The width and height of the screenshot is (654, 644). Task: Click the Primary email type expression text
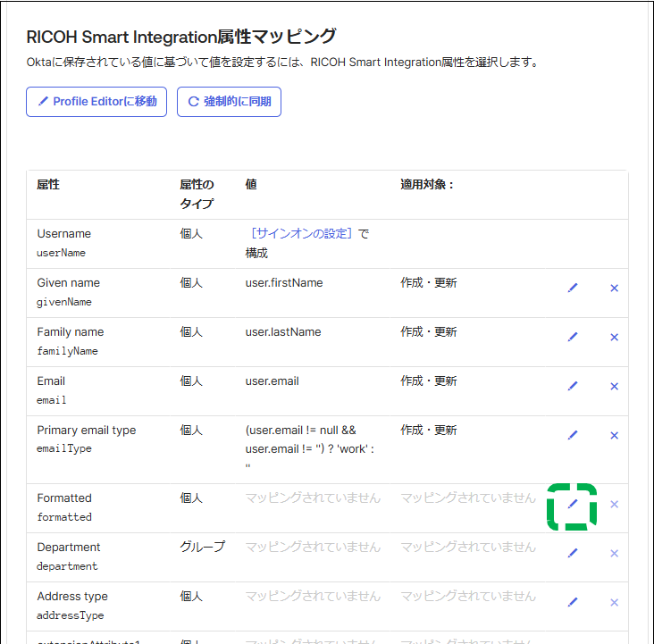coord(309,447)
